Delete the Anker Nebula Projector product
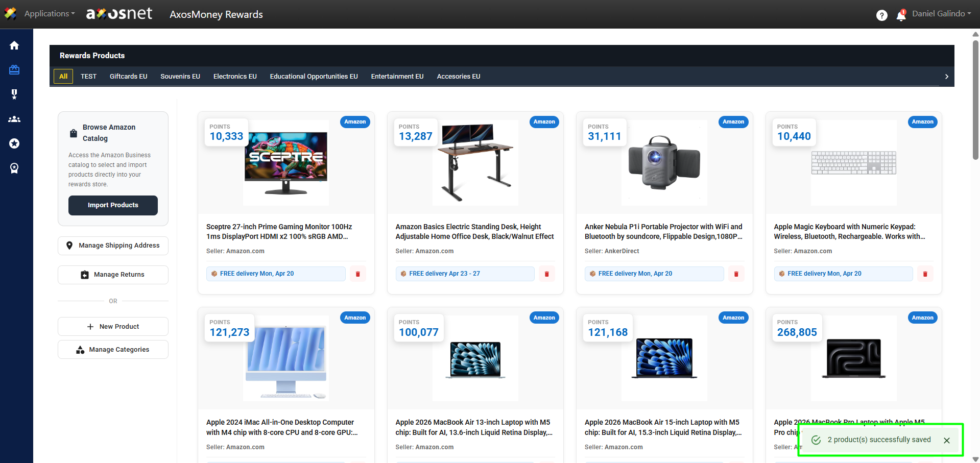The width and height of the screenshot is (980, 463). point(736,274)
